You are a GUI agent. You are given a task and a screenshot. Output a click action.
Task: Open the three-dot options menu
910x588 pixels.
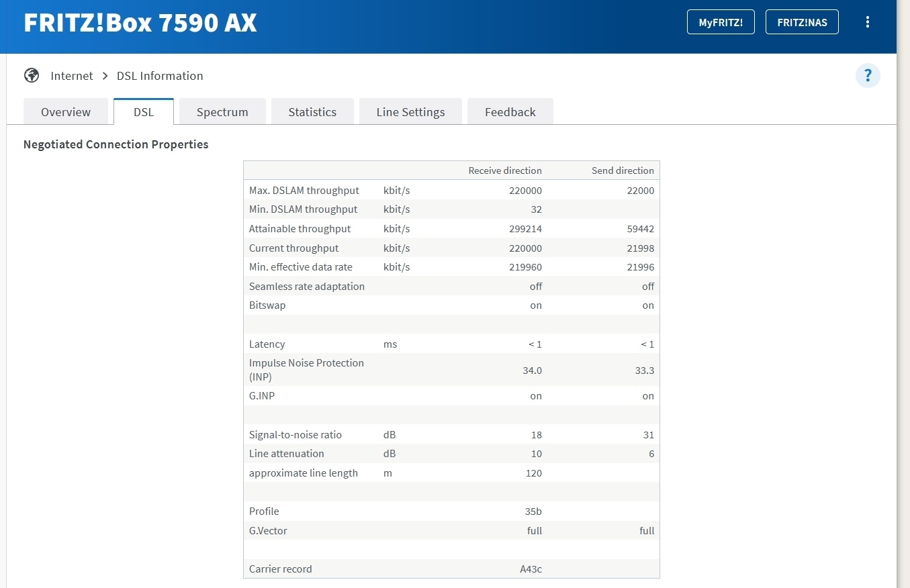coord(868,22)
